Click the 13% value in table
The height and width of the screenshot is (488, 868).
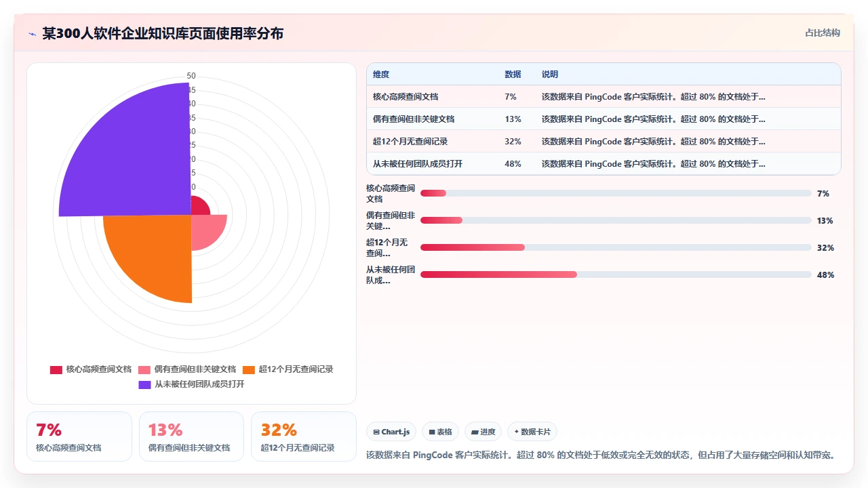(x=513, y=119)
